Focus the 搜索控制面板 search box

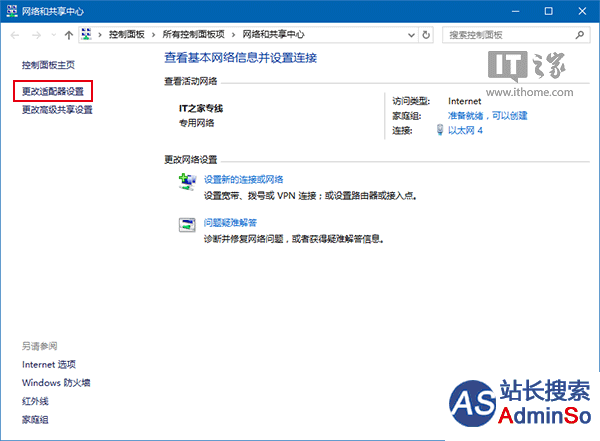click(515, 35)
